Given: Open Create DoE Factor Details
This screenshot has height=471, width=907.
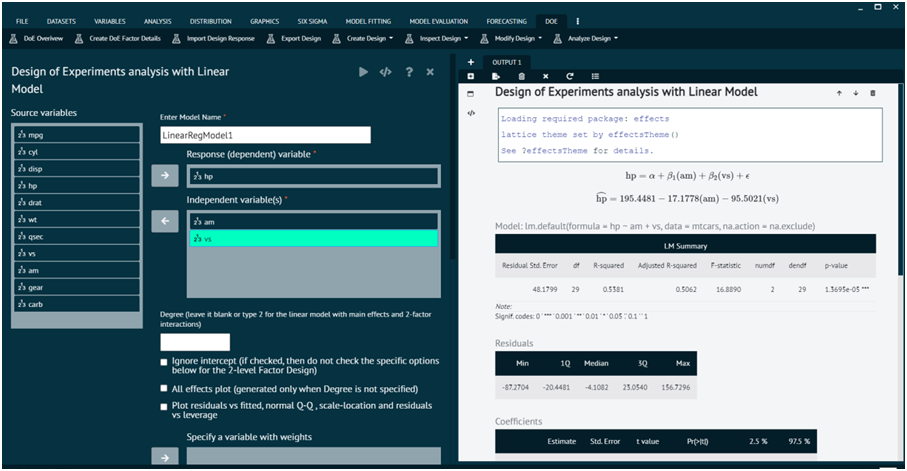Looking at the screenshot, I should click(117, 38).
